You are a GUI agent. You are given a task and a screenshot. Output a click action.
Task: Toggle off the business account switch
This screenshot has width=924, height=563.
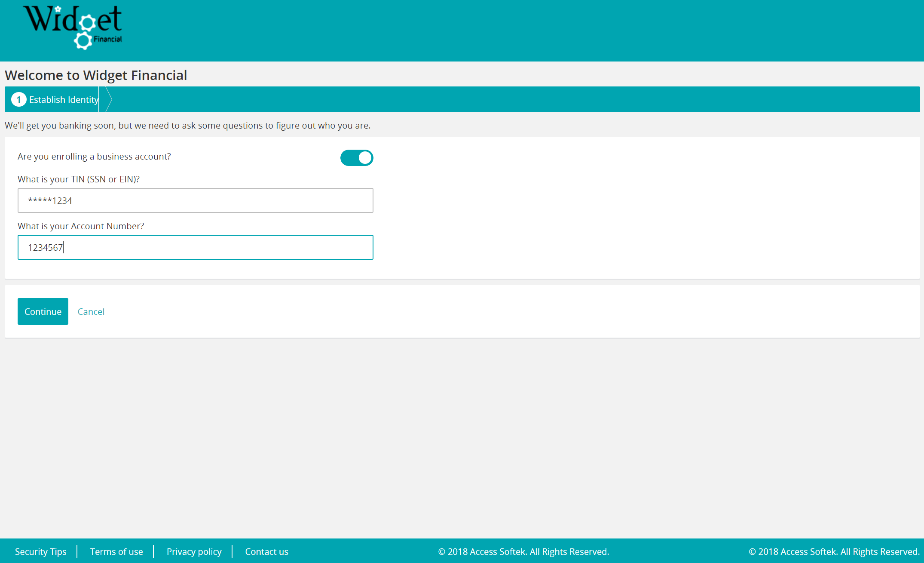click(x=356, y=158)
